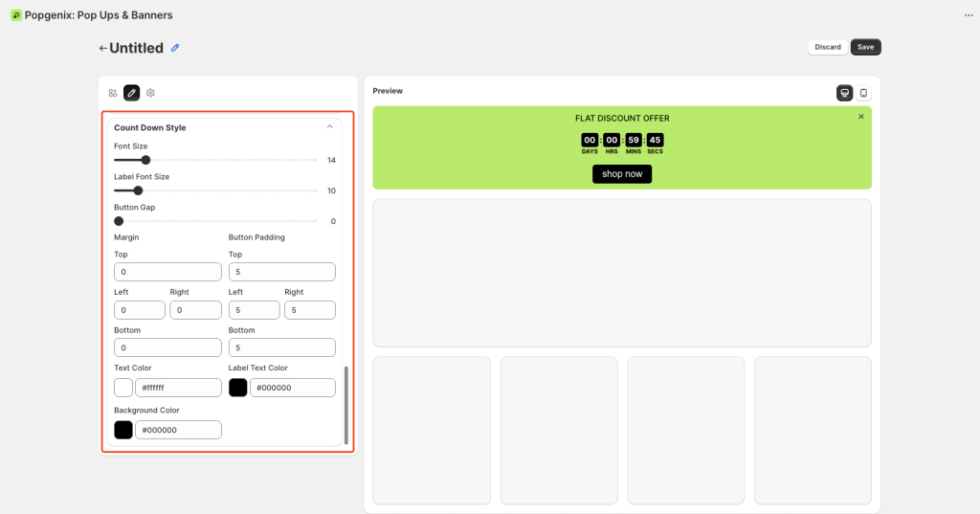Click the countdown HRS box
980x514 pixels.
[x=612, y=140]
